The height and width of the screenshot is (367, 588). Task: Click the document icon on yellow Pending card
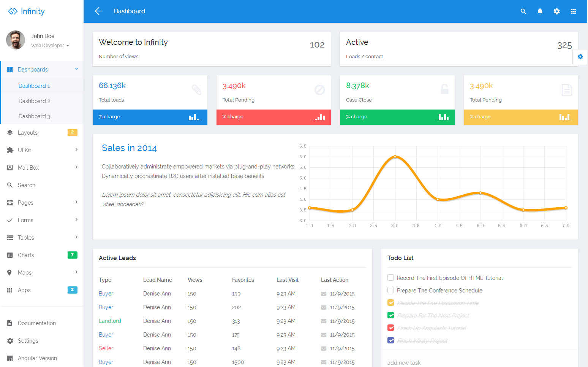pos(567,90)
